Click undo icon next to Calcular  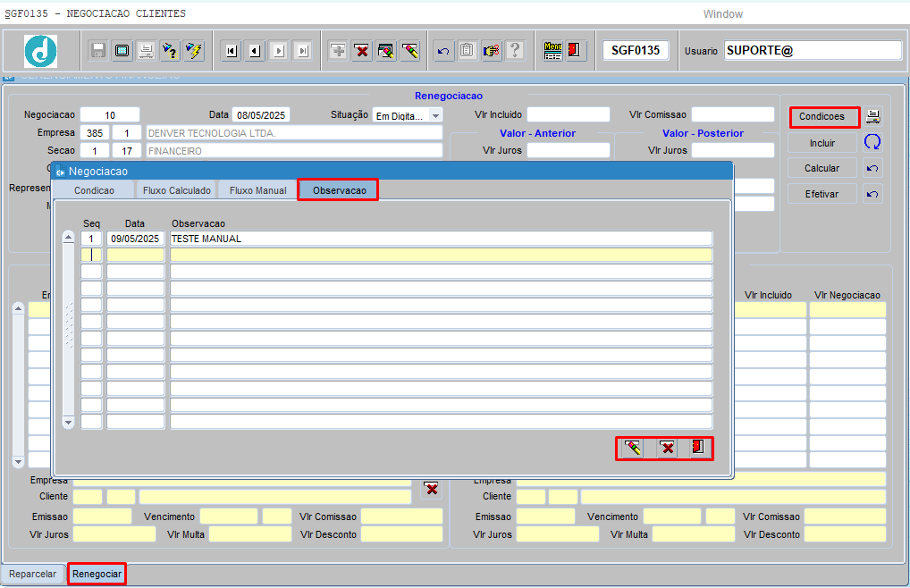[x=872, y=168]
